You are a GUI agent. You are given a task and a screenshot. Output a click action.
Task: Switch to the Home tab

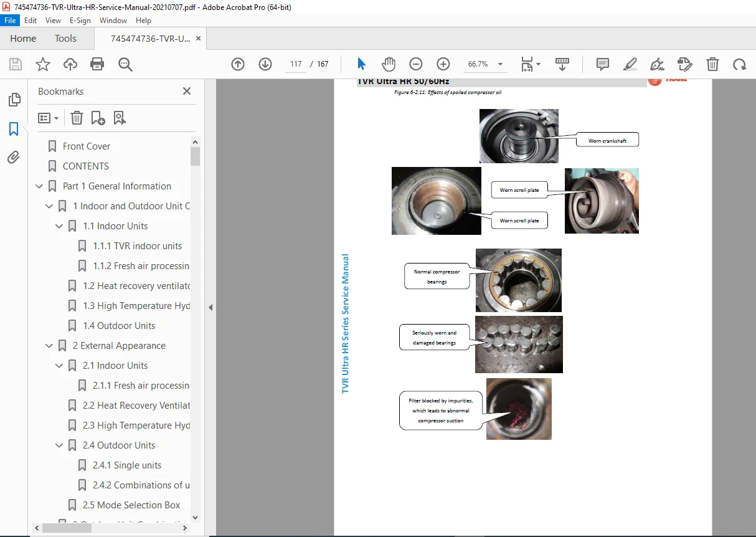23,39
